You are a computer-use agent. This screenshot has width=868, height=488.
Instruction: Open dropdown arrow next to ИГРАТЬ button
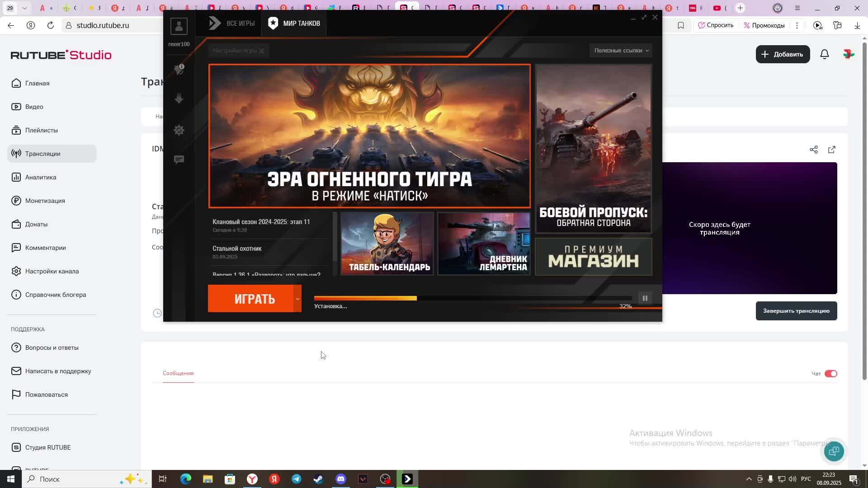coord(297,299)
